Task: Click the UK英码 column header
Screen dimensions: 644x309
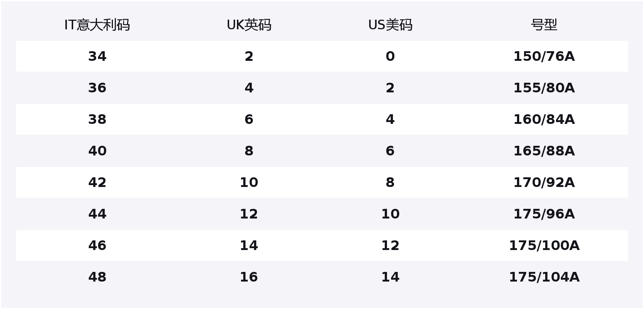Action: click(249, 25)
